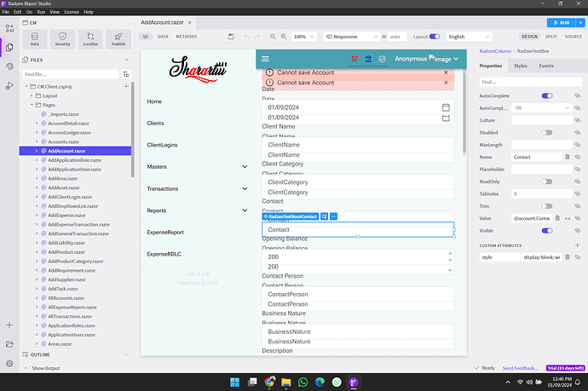Viewport: 588px width, 391px height.
Task: Toggle the Visible switch
Action: click(547, 231)
